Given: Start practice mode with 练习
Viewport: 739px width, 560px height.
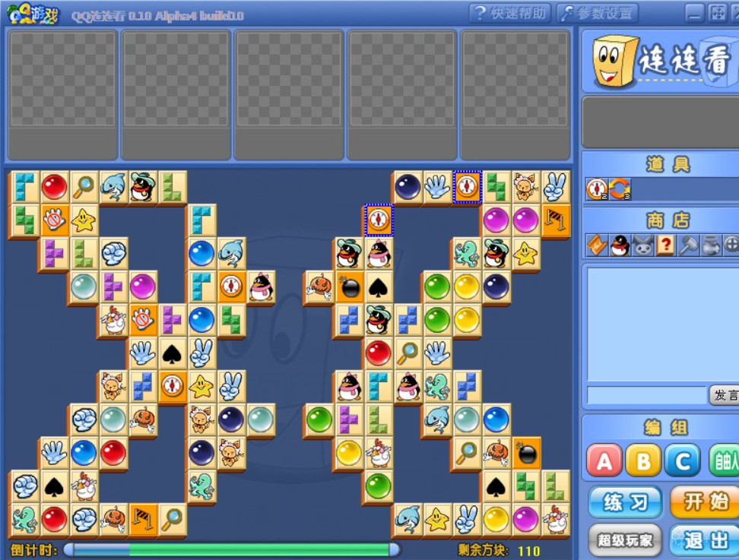Looking at the screenshot, I should [x=626, y=502].
